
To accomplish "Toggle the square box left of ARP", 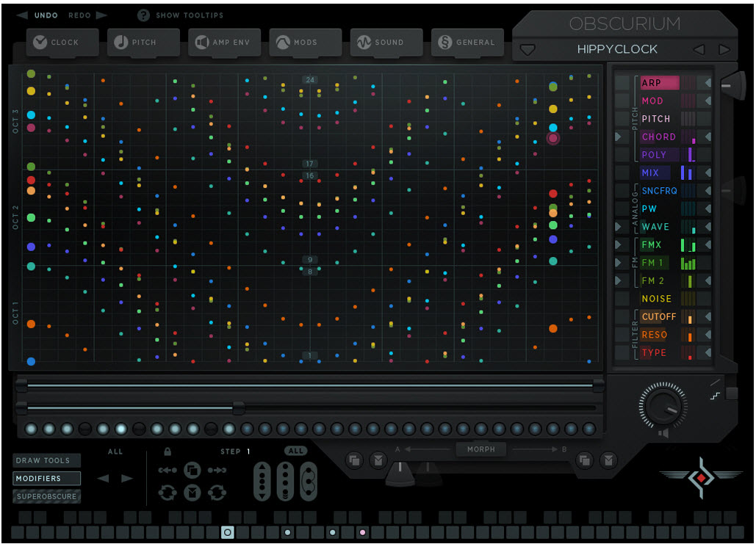I will (622, 83).
